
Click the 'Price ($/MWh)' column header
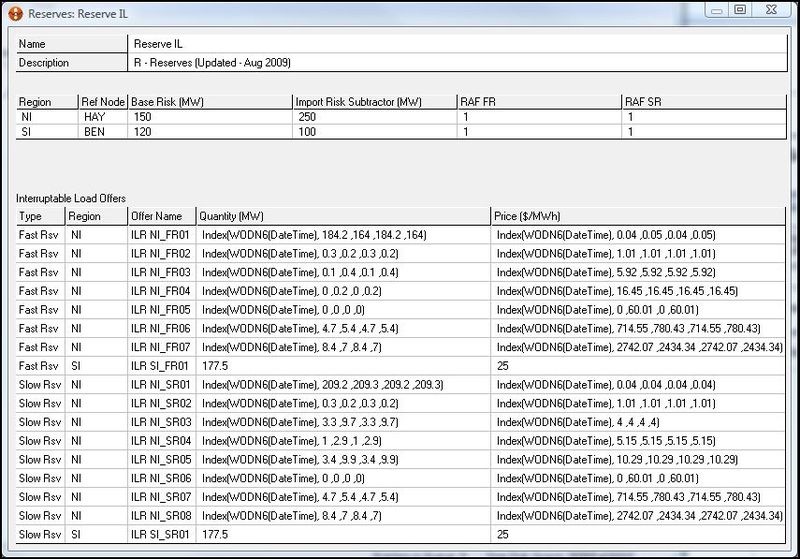[x=638, y=216]
